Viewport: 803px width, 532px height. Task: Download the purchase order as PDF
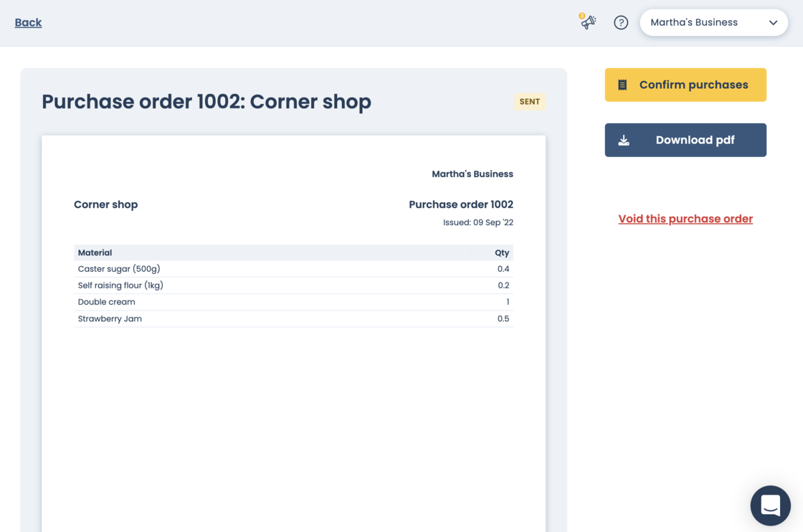tap(685, 141)
